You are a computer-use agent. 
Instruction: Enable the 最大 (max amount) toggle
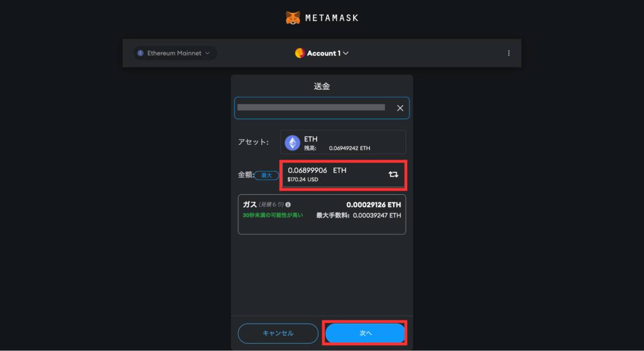click(266, 175)
